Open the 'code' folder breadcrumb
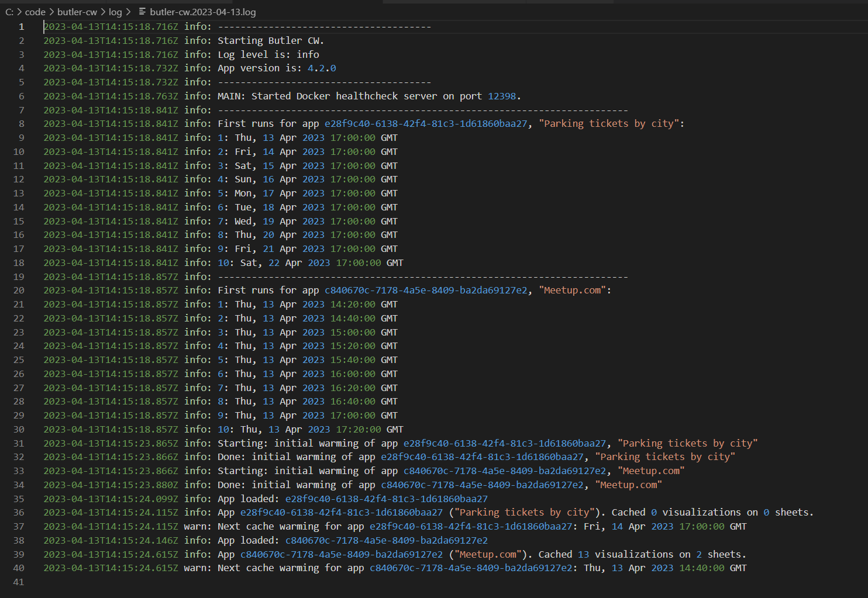Viewport: 868px width, 598px height. point(35,12)
